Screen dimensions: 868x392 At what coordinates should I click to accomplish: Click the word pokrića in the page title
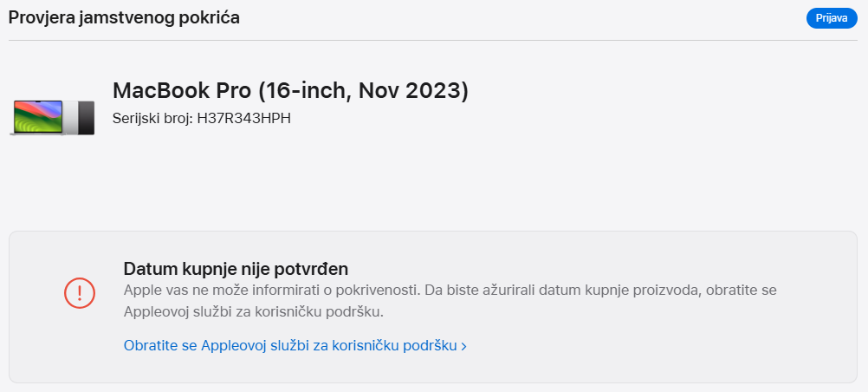point(211,17)
